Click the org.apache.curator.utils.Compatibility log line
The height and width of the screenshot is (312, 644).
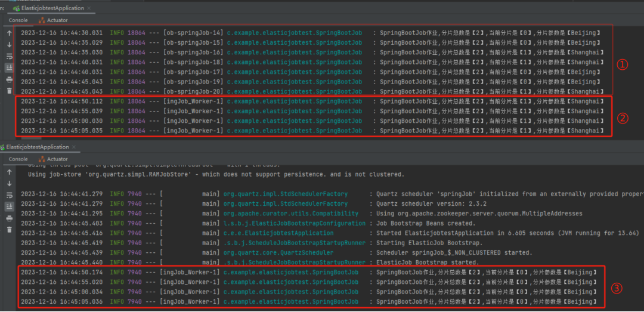click(x=301, y=214)
